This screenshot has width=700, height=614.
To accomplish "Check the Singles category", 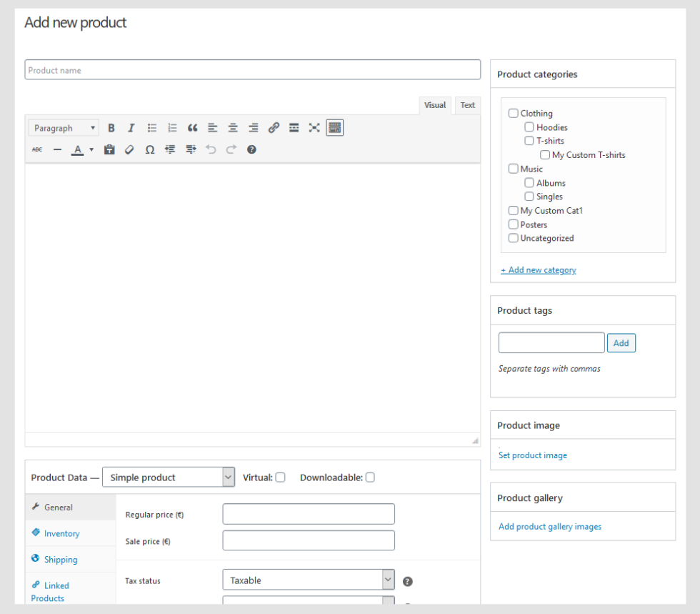I will click(x=529, y=196).
